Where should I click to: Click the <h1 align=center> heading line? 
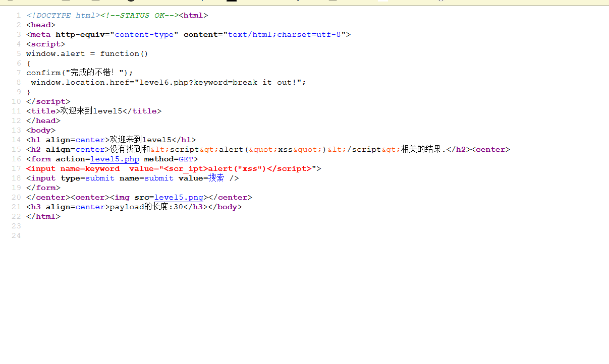(111, 140)
